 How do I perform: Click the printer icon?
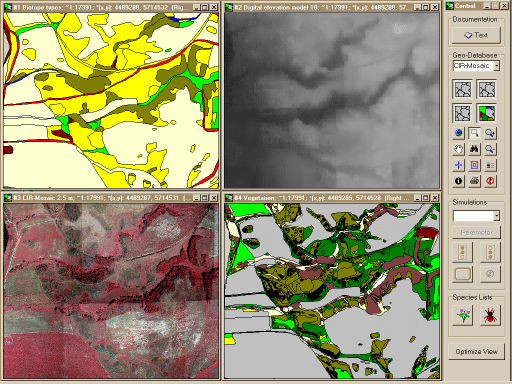[474, 181]
